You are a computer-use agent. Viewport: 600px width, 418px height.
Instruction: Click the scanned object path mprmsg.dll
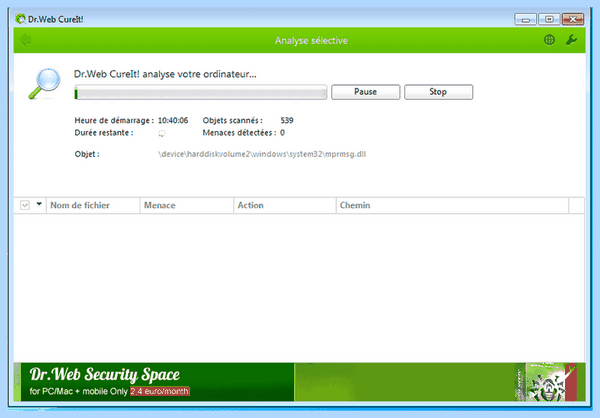[262, 154]
